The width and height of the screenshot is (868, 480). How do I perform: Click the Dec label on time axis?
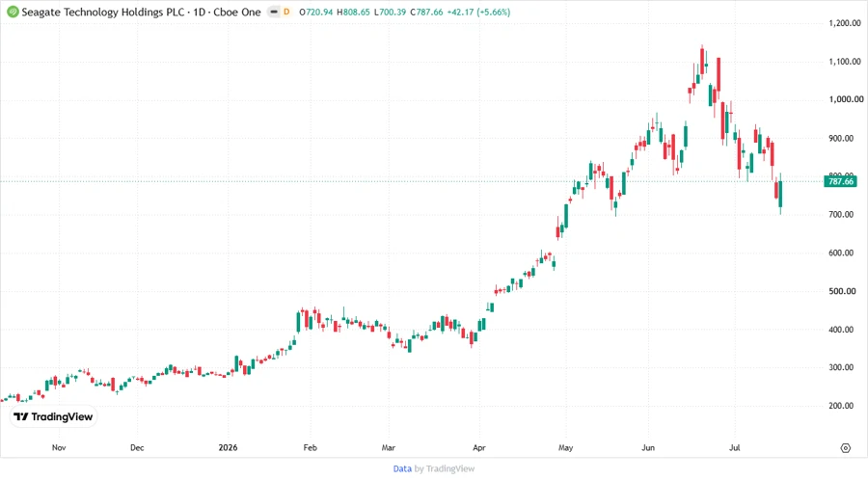(x=137, y=447)
